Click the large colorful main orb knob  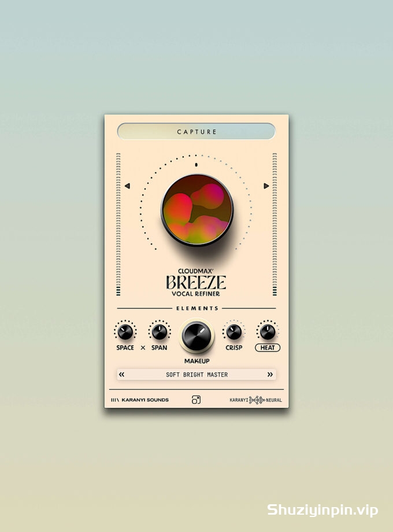click(x=197, y=210)
